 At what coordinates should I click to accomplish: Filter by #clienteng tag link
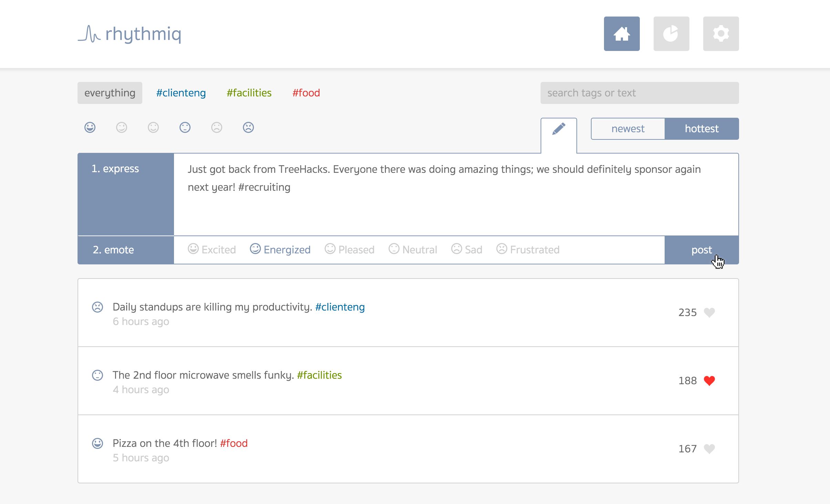point(181,93)
